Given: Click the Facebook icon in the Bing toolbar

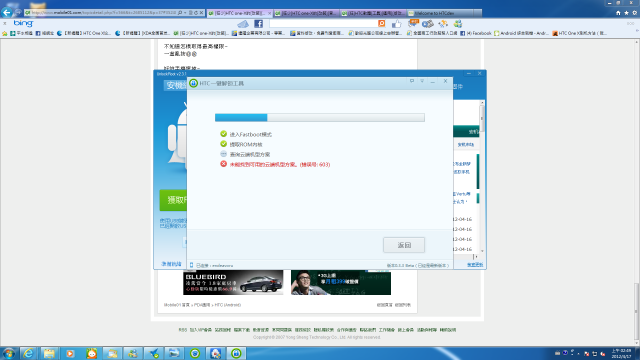Looking at the screenshot, I should click(x=258, y=24).
